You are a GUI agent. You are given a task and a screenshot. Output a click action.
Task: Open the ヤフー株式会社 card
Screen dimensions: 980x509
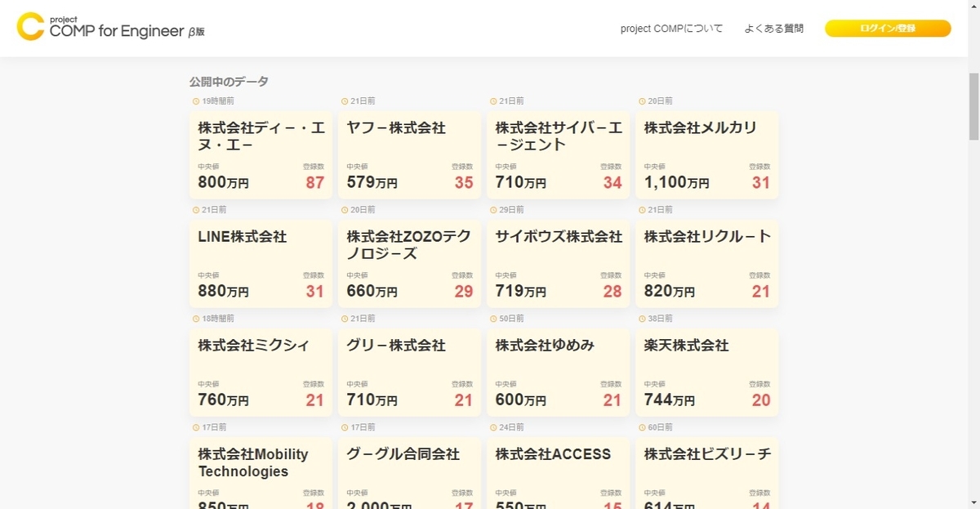coord(409,154)
